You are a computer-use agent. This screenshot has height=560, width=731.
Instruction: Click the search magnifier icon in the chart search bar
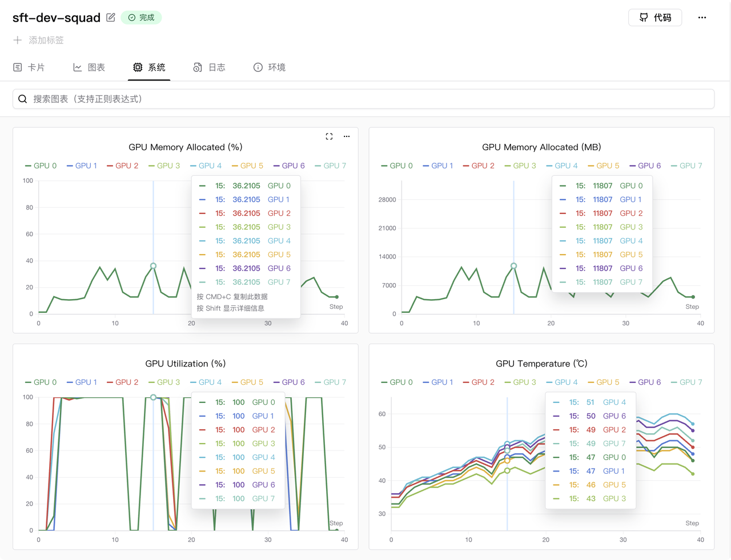pos(22,99)
